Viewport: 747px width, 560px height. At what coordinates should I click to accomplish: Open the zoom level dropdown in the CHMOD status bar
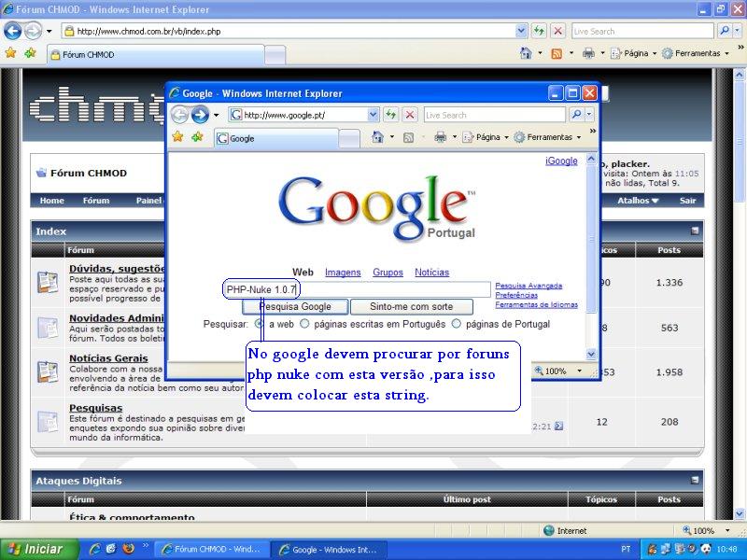(727, 530)
